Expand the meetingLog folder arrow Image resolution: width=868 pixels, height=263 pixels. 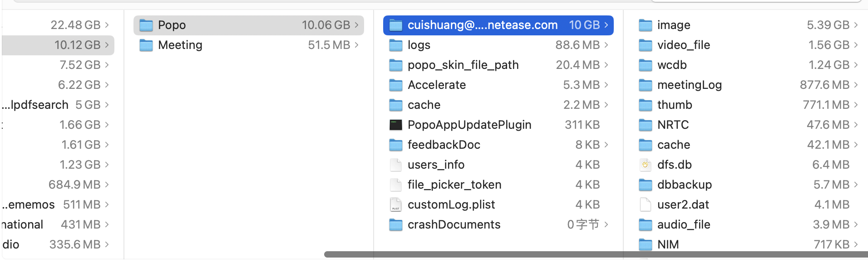point(856,85)
